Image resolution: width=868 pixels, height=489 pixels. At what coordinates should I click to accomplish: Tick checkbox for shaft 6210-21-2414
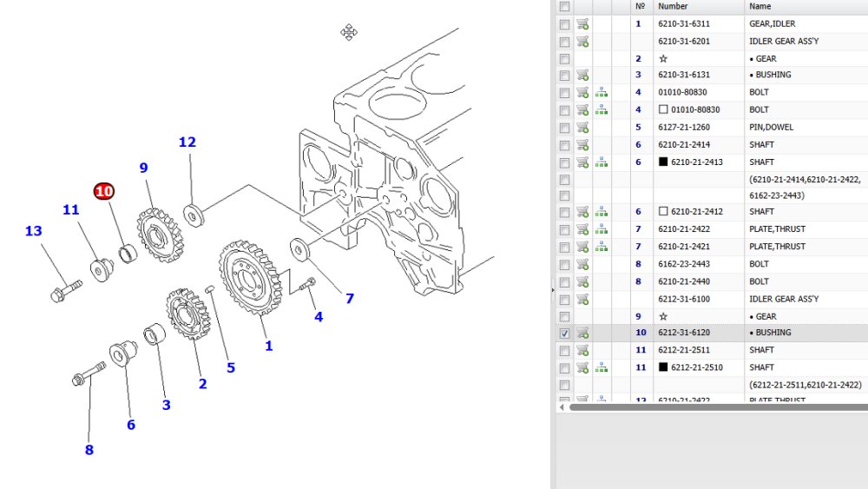pyautogui.click(x=564, y=146)
